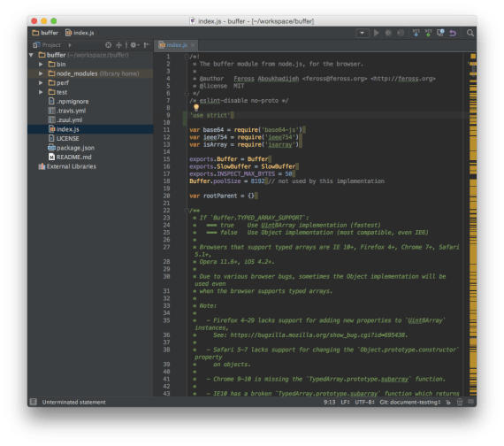Click the yellow intention lightbulb icon

pyautogui.click(x=196, y=108)
